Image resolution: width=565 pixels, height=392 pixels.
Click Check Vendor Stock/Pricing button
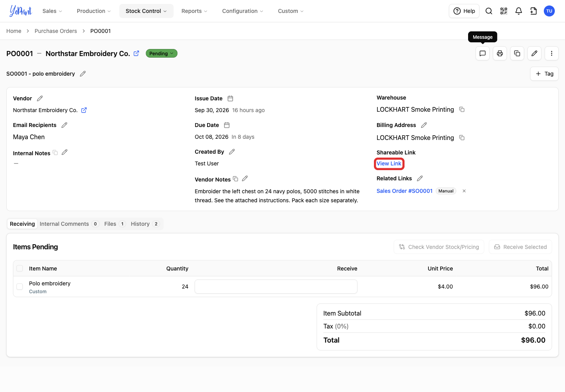pyautogui.click(x=439, y=247)
